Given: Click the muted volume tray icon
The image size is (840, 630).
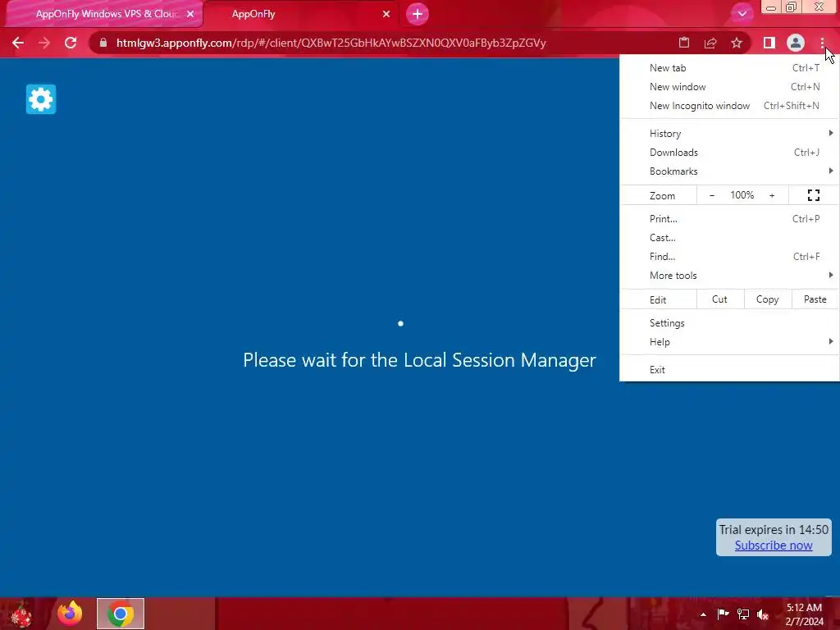Looking at the screenshot, I should coord(763,614).
